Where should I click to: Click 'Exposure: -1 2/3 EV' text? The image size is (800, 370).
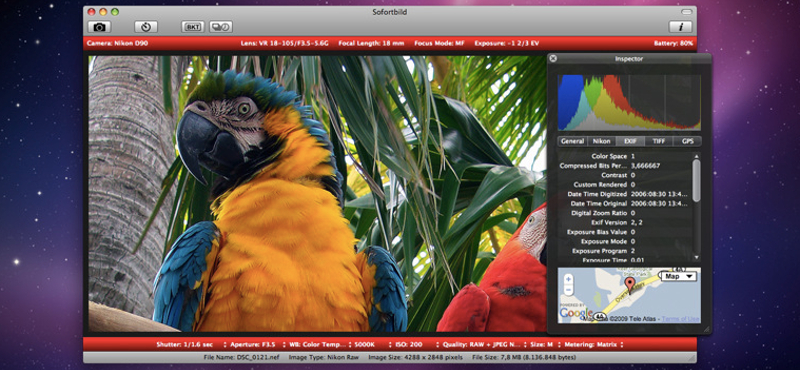pos(507,43)
